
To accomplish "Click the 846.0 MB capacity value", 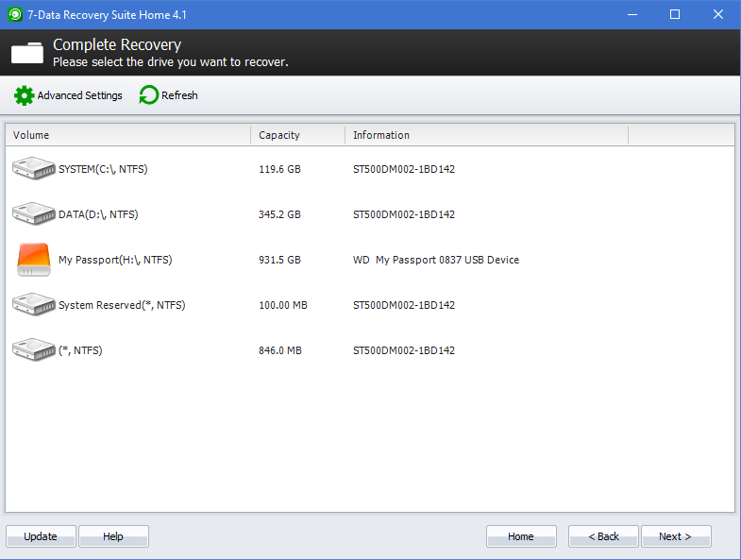I will [x=280, y=350].
